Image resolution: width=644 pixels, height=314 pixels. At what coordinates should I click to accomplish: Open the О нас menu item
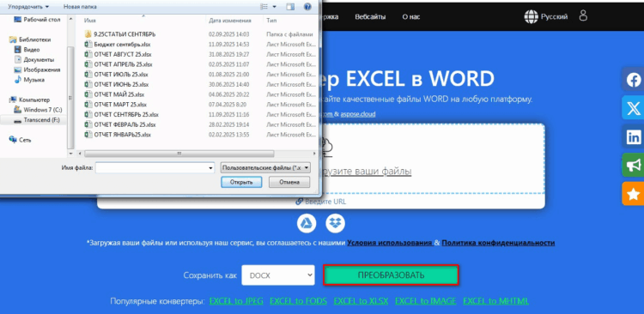point(410,17)
